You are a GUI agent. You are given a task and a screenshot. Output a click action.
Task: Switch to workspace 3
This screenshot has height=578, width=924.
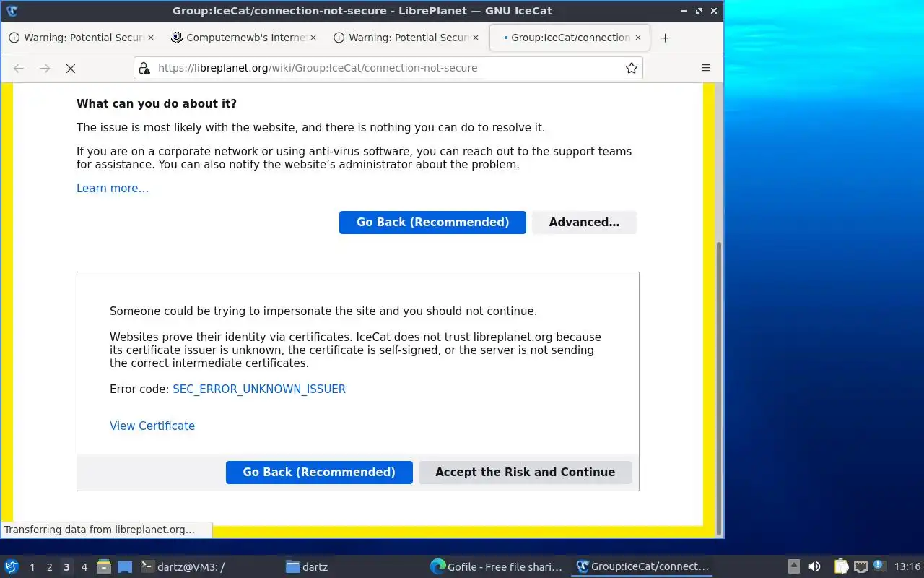point(66,567)
